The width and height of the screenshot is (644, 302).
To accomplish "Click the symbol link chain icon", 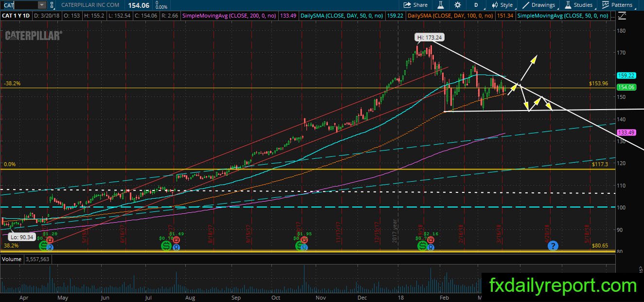I will (x=52, y=5).
